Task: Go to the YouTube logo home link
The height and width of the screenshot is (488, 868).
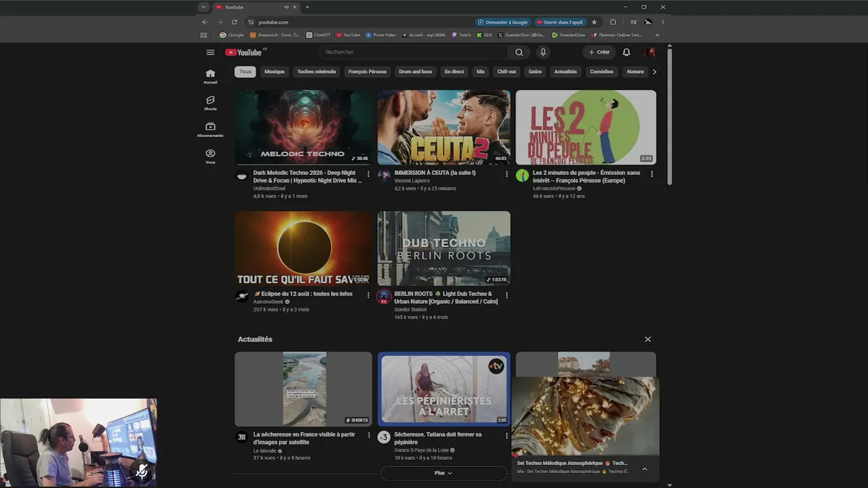Action: pos(243,52)
